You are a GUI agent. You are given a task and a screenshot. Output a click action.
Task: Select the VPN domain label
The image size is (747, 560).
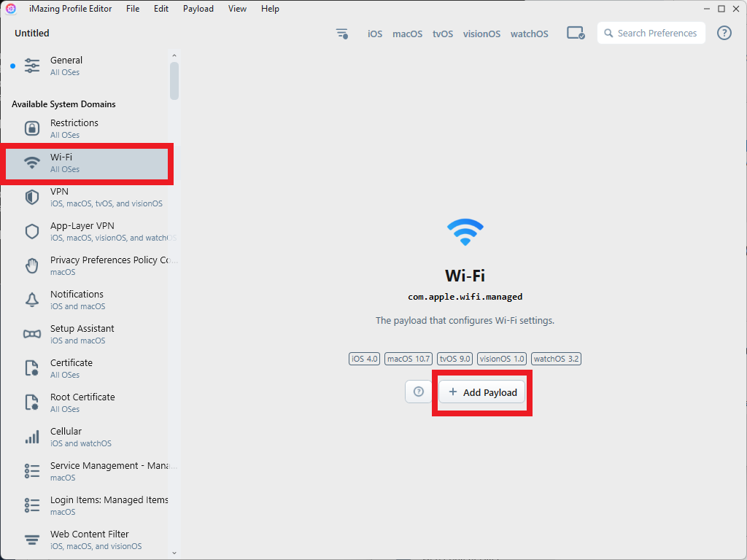59,192
